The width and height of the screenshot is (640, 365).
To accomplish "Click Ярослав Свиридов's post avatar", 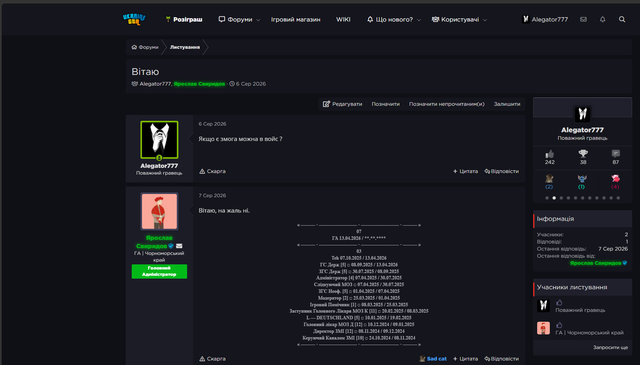I will (159, 211).
